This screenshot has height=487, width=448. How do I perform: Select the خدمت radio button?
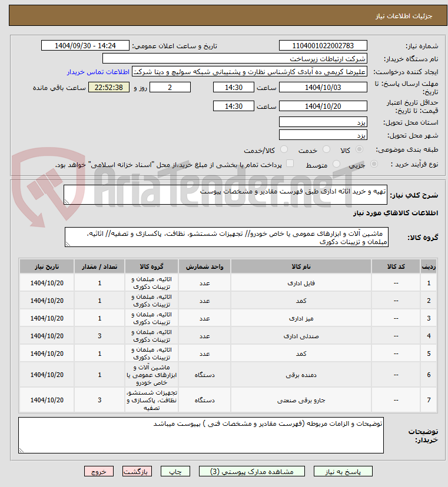[326, 150]
